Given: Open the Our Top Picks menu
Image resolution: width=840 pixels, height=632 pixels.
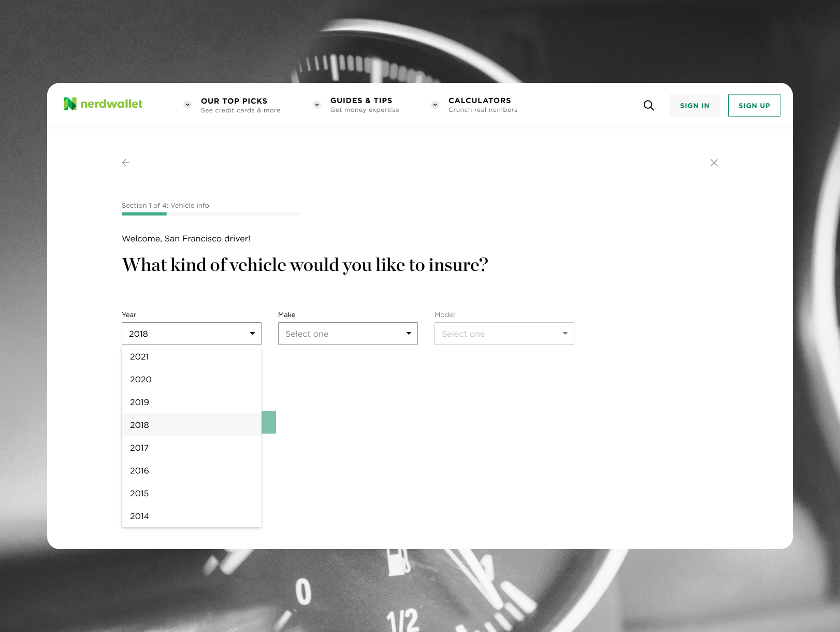Looking at the screenshot, I should pos(240,105).
